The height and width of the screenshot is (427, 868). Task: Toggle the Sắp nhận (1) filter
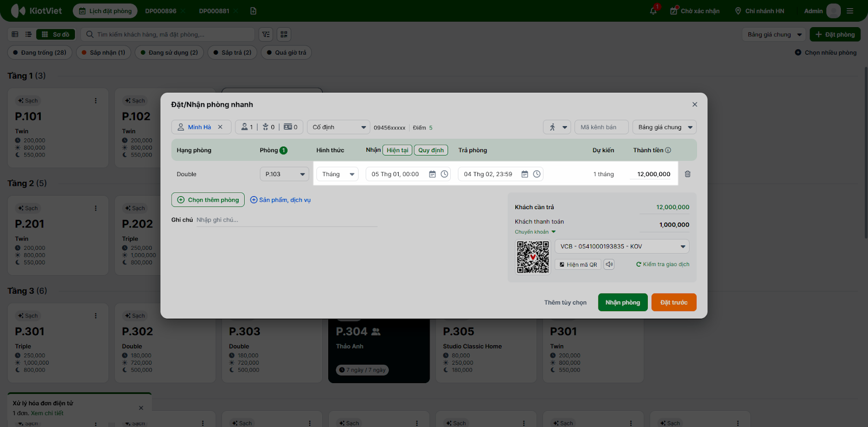[x=104, y=53]
